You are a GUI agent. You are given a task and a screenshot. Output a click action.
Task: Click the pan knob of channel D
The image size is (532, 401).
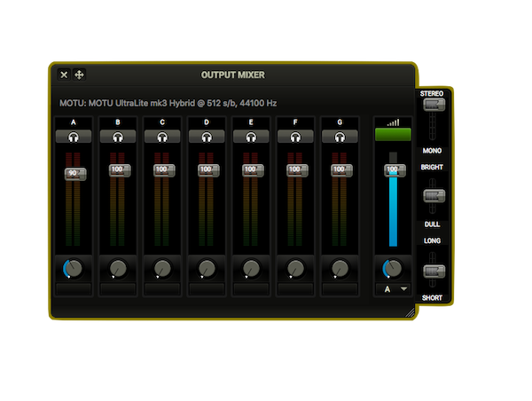click(207, 269)
